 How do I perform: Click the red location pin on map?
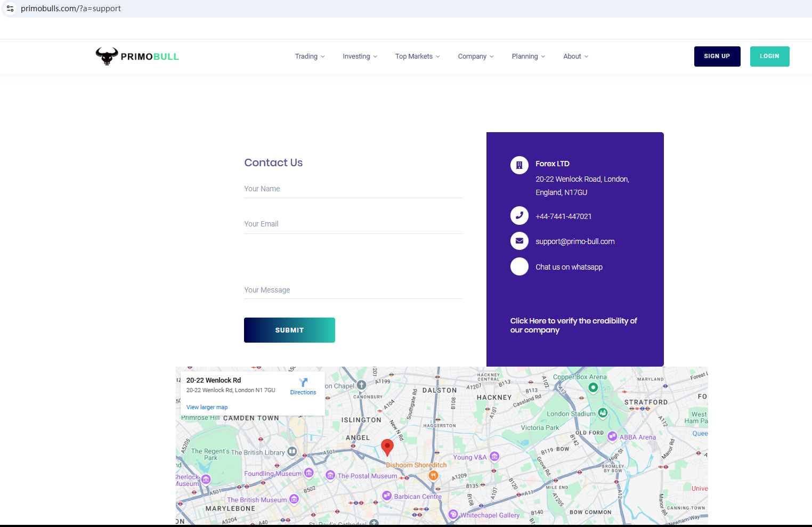tap(387, 447)
